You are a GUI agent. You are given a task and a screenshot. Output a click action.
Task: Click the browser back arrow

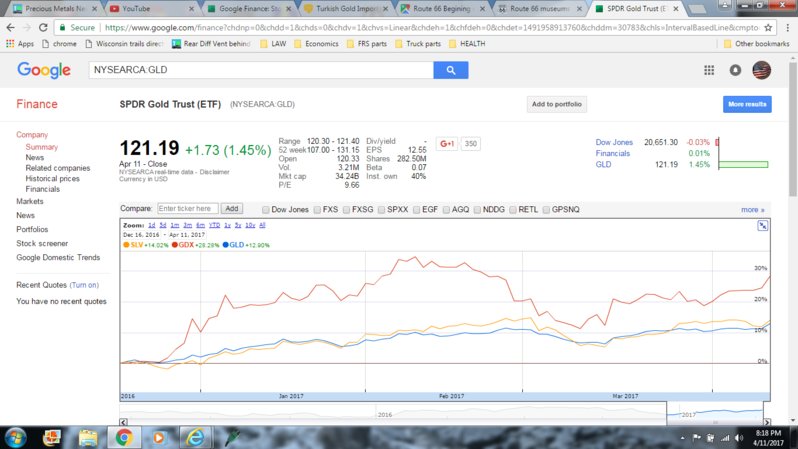click(x=11, y=27)
